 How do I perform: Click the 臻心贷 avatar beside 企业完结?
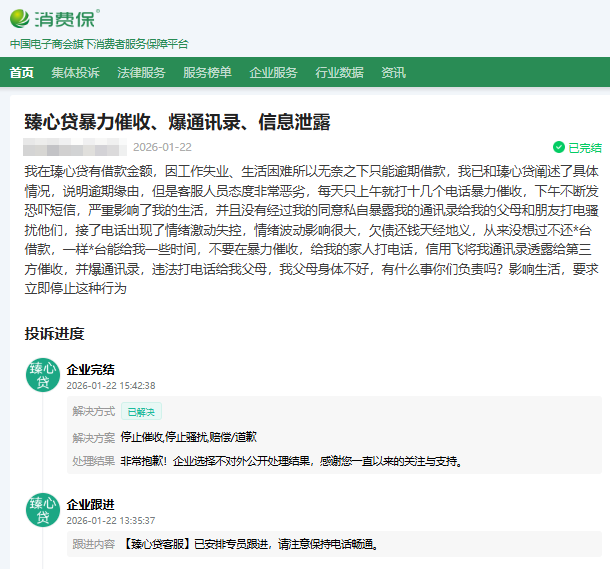coord(43,376)
